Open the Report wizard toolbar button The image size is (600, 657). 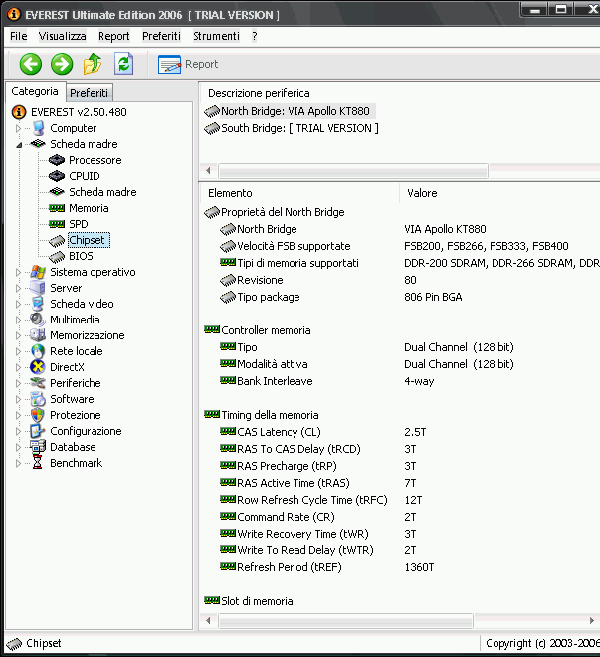[x=188, y=65]
